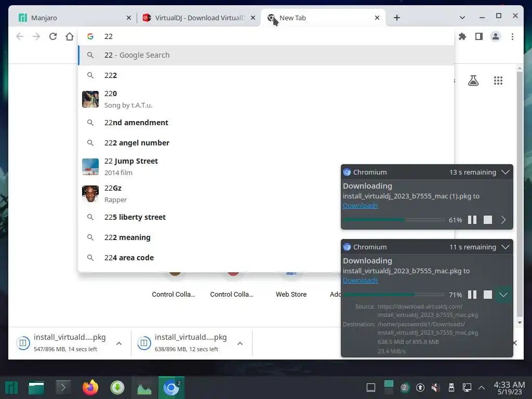532x399 pixels.
Task: Choose the '220 Song by t.A.T.u.' suggestion
Action: (x=266, y=99)
